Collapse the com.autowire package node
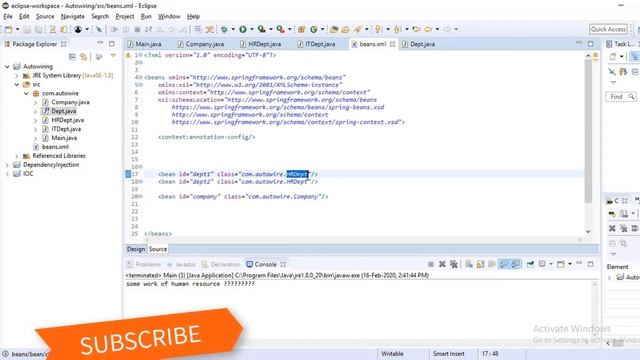The width and height of the screenshot is (640, 360). [x=26, y=93]
